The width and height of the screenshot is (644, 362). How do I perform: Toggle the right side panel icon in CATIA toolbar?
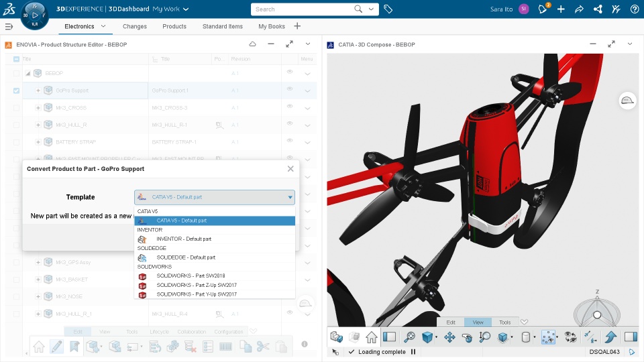click(631, 337)
